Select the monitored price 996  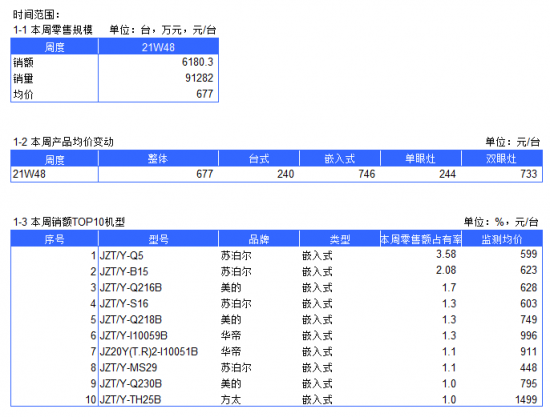click(x=529, y=336)
